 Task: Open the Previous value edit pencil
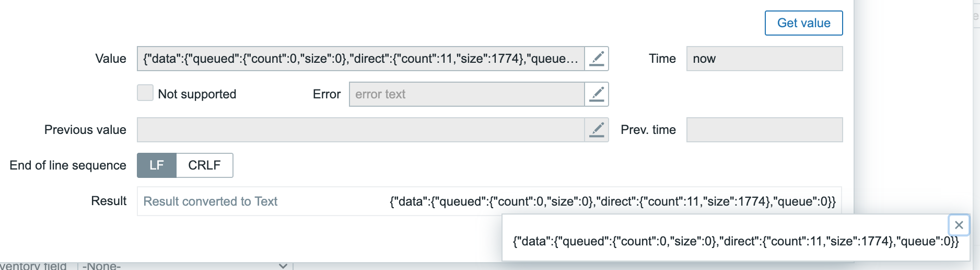pyautogui.click(x=597, y=130)
